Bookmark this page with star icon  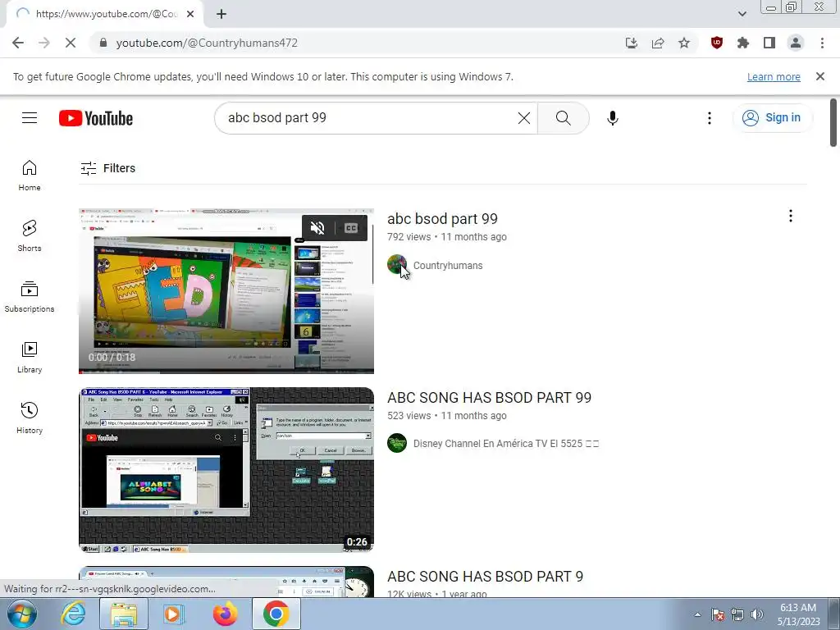point(684,43)
